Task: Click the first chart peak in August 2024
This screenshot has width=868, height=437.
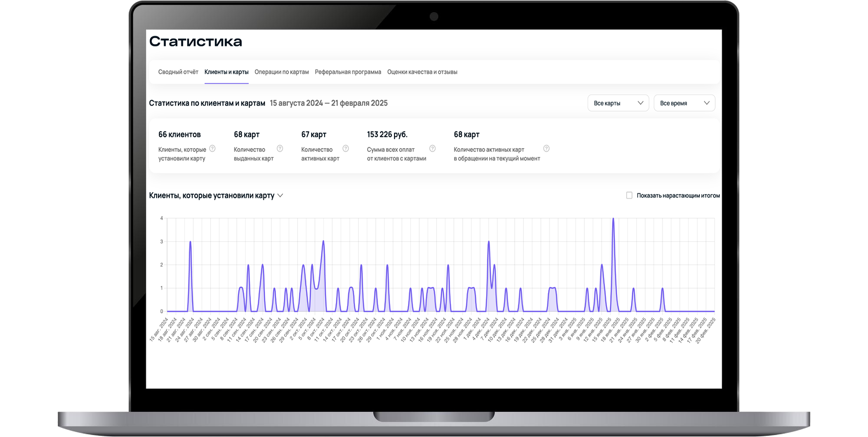Action: pos(190,242)
